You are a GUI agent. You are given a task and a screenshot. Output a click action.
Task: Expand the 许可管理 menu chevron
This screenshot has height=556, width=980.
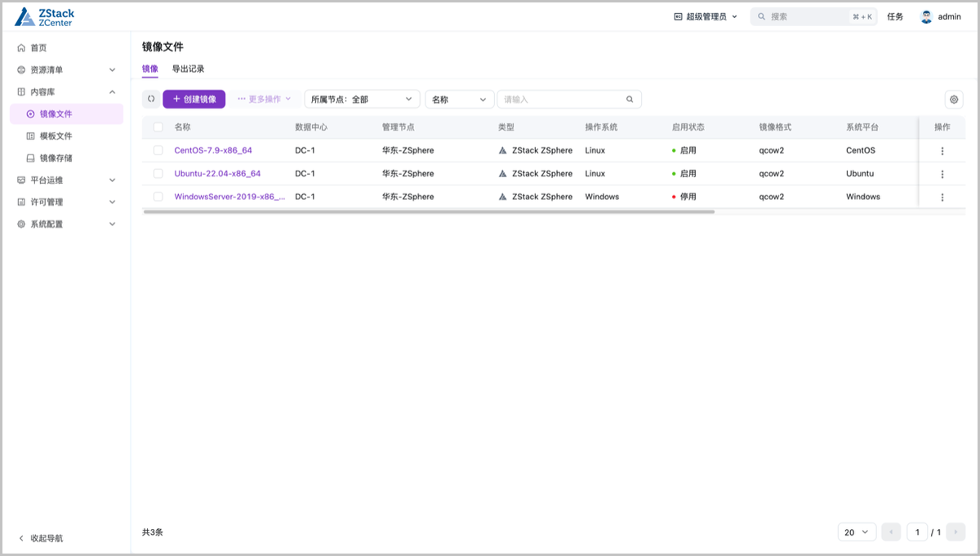[113, 202]
